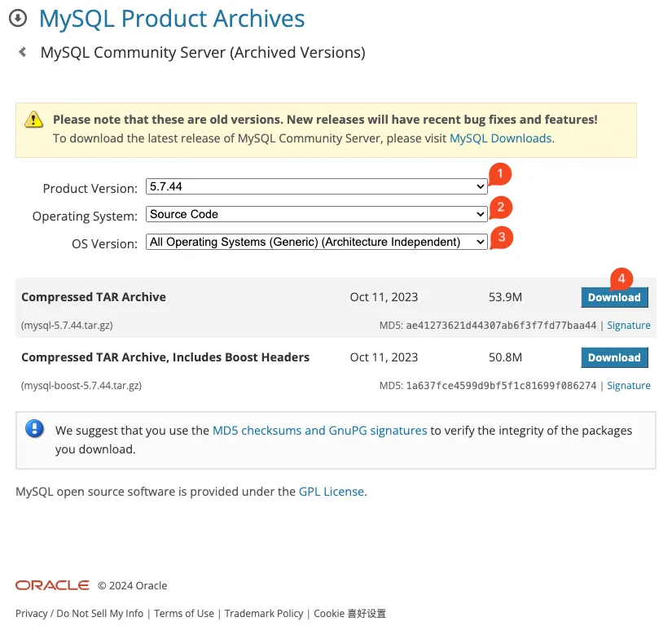This screenshot has width=672, height=639.
Task: Open the GPL License link
Action: (x=332, y=492)
